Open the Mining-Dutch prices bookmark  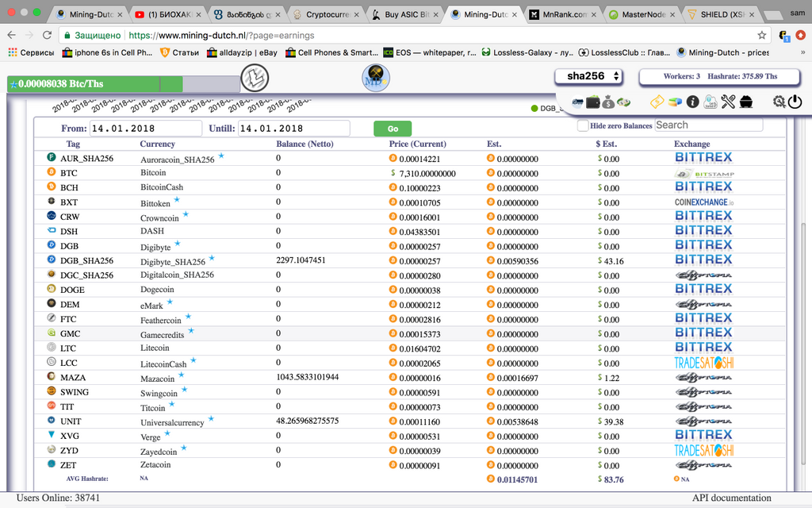pyautogui.click(x=722, y=52)
